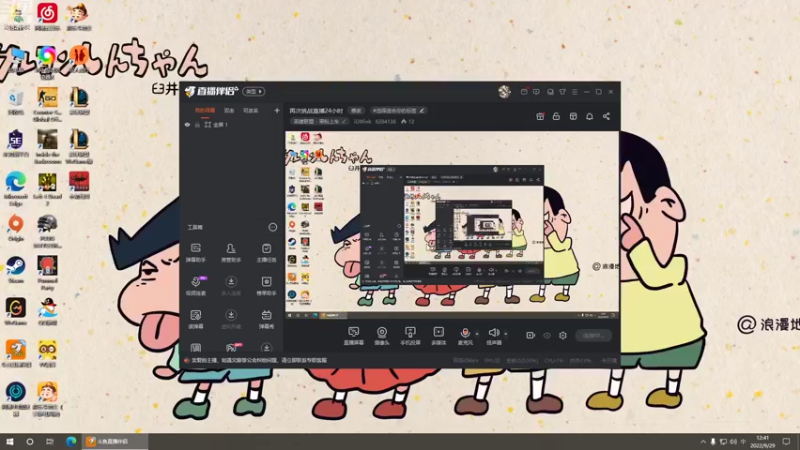This screenshot has height=450, width=800.
Task: Open the Windows Start menu
Action: tap(10, 441)
